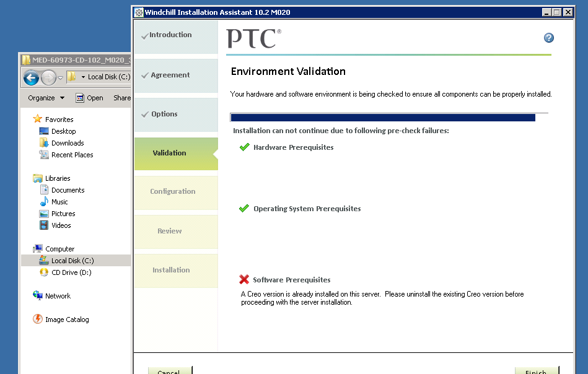The width and height of the screenshot is (588, 374).
Task: Click the CD Drive disc icon
Action: (44, 272)
